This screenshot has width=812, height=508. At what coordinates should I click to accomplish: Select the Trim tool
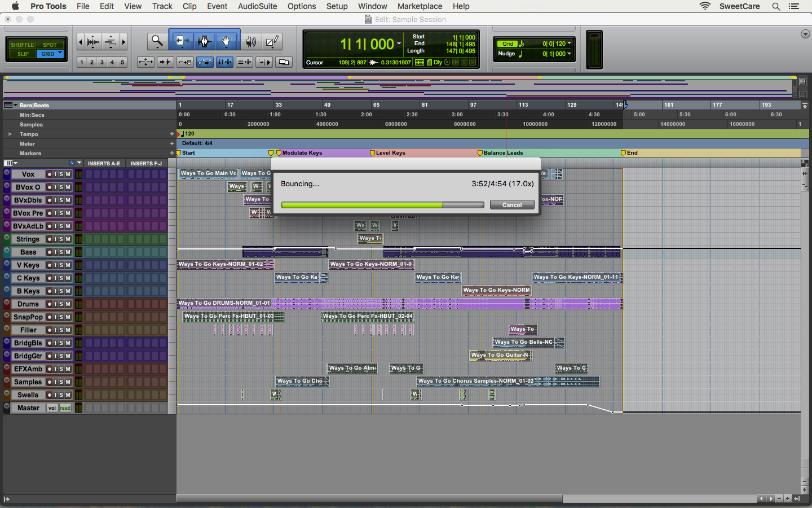point(182,41)
